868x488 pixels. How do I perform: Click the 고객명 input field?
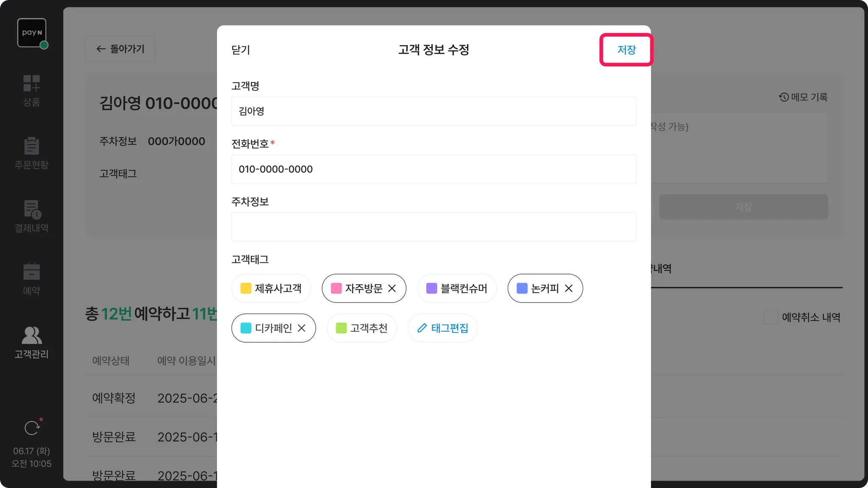434,111
